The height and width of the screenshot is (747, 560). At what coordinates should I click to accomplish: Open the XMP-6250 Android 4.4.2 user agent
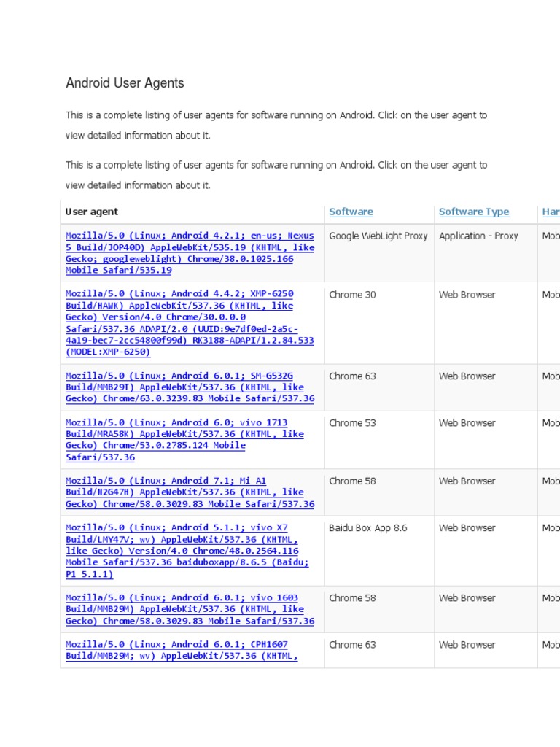point(190,323)
